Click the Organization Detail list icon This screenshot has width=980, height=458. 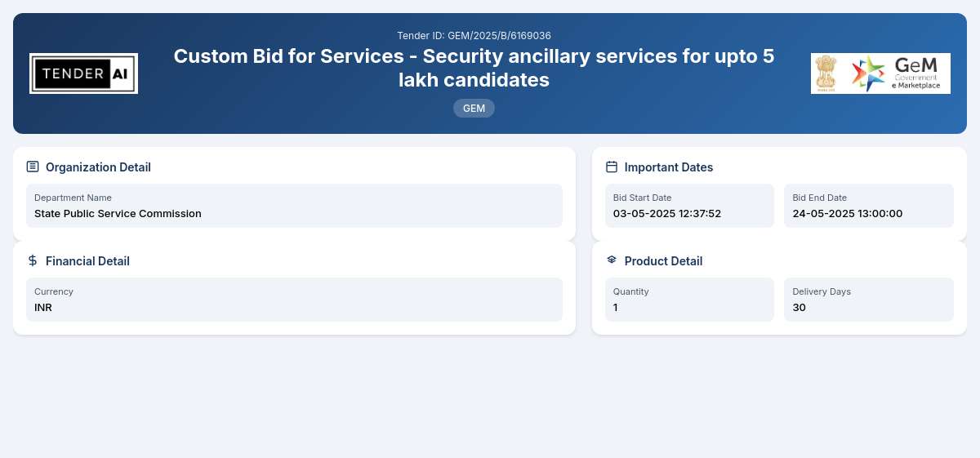[33, 167]
